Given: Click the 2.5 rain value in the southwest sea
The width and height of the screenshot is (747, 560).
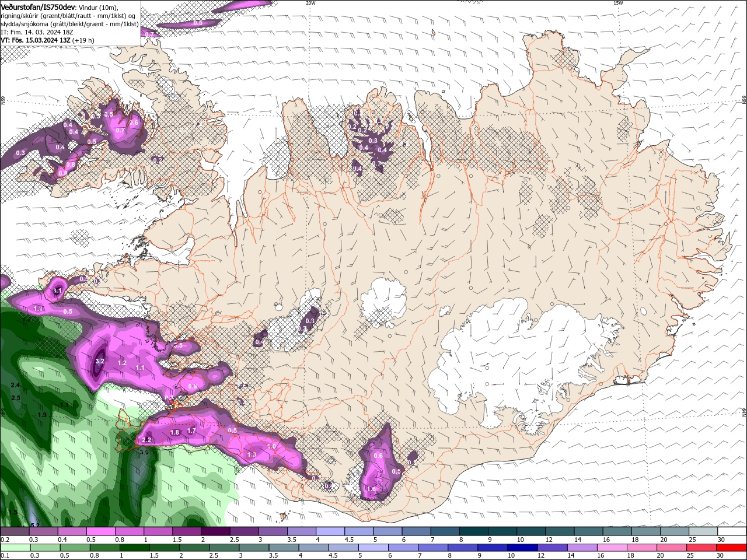Looking at the screenshot, I should (16, 398).
